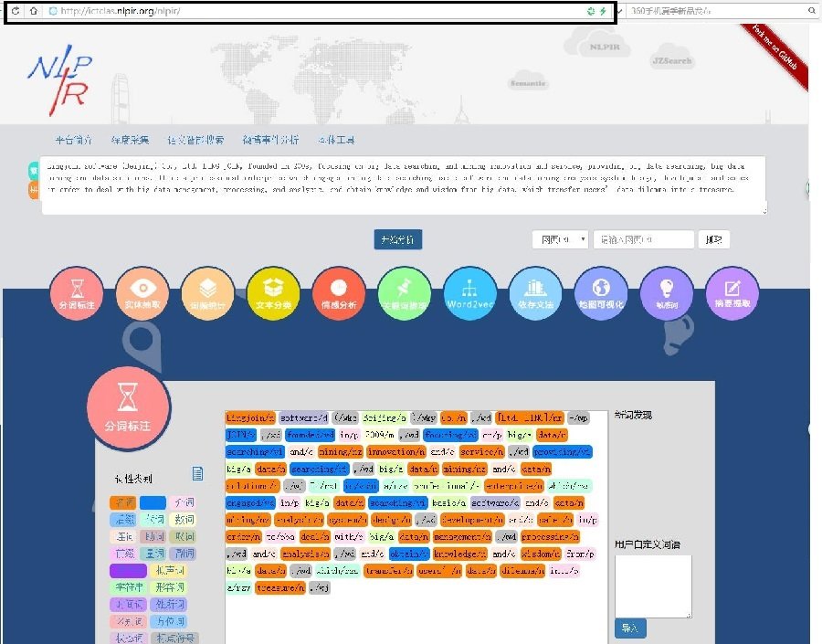
Task: Focus the webpage URL input field
Action: coord(644,239)
